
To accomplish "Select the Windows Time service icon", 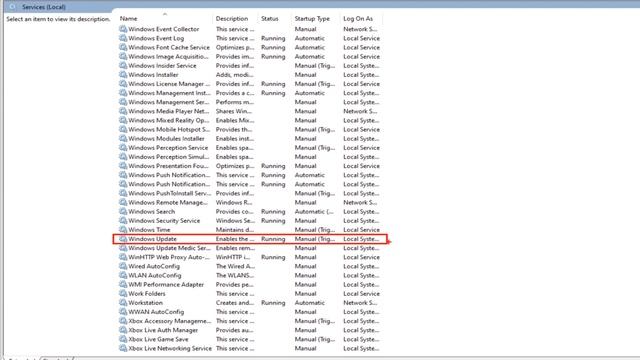I will [123, 229].
